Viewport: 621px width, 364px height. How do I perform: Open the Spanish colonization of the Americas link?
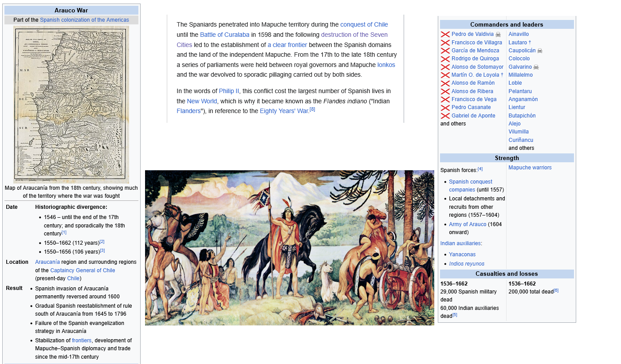point(84,20)
